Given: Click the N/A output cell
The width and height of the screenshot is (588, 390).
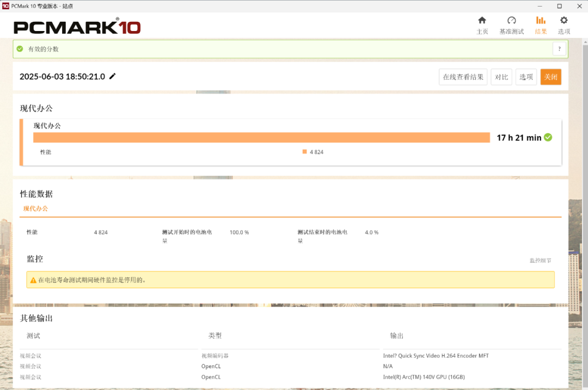Looking at the screenshot, I should point(388,366).
